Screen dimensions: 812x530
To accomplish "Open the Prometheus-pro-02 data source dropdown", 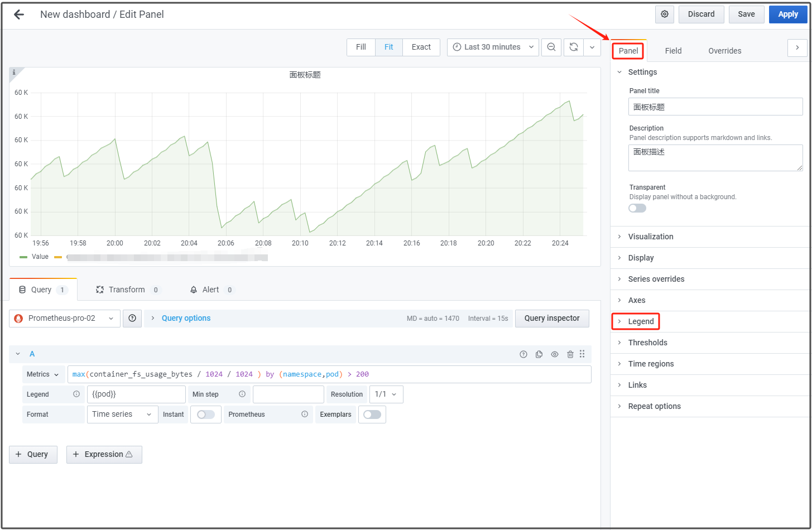I will [65, 319].
